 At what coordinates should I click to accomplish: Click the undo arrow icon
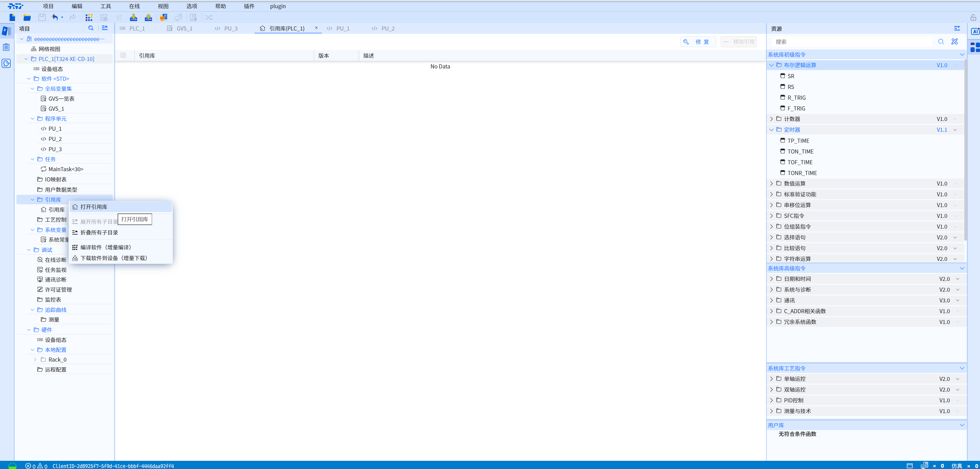coord(55,17)
